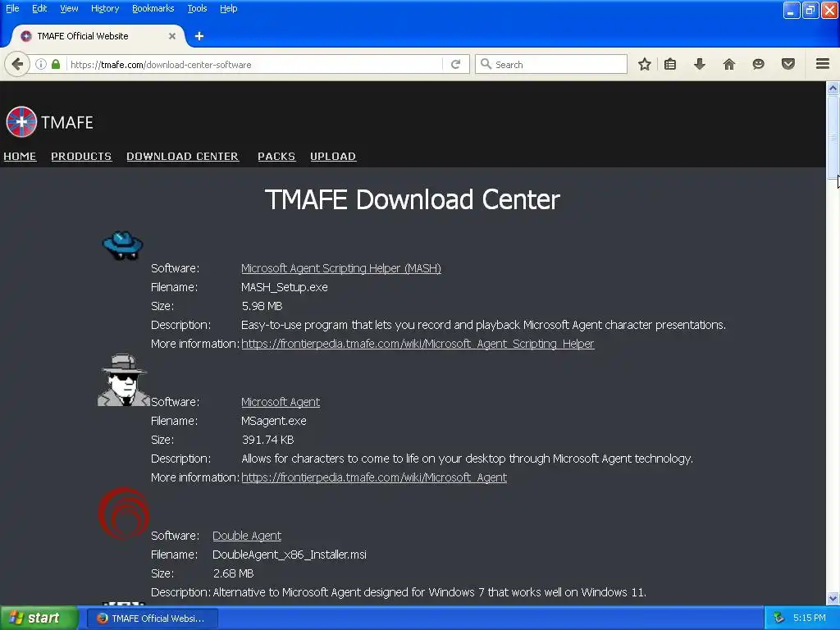Click the red swirl Double Agent icon

(124, 514)
